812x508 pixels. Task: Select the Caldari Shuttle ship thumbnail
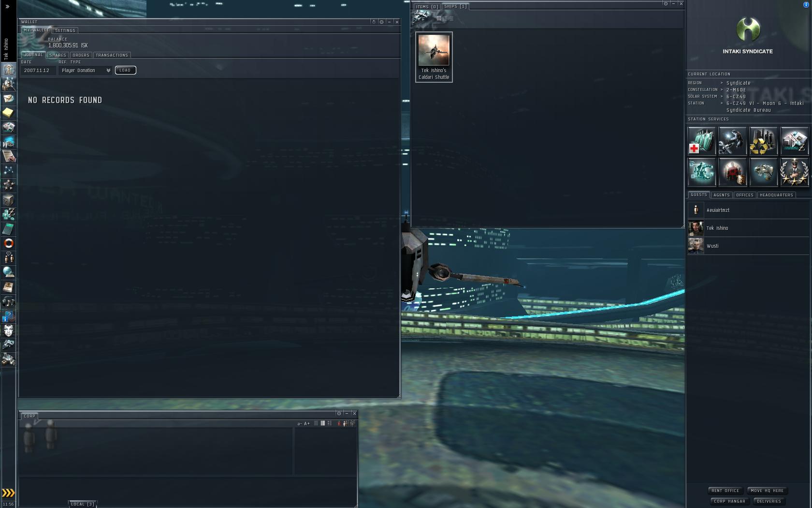[434, 57]
